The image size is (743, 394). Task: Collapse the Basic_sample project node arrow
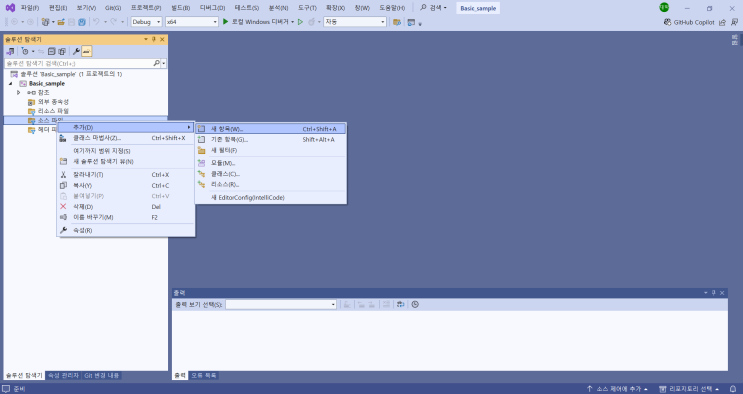[x=11, y=83]
